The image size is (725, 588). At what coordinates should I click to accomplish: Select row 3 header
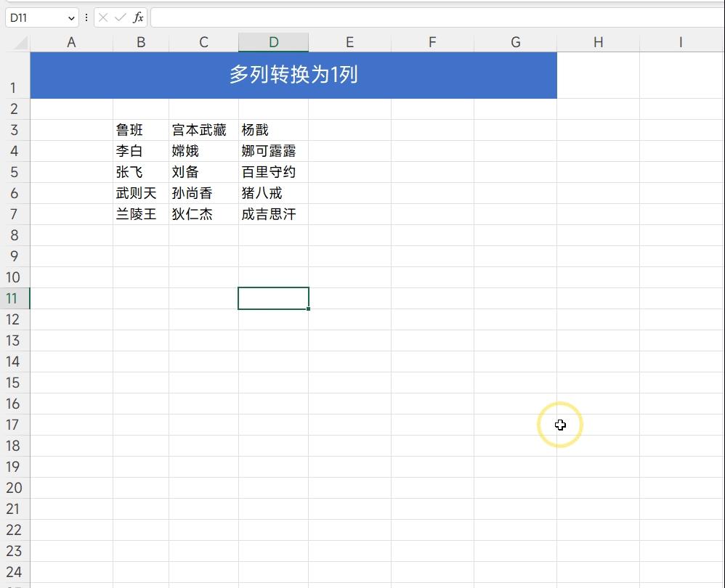tap(12, 130)
